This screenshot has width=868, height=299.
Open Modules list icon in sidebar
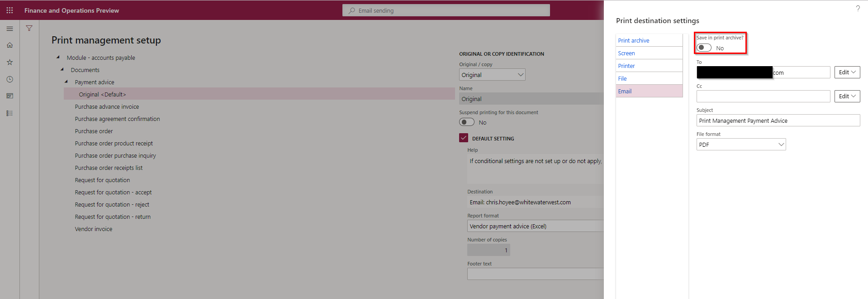click(x=9, y=113)
